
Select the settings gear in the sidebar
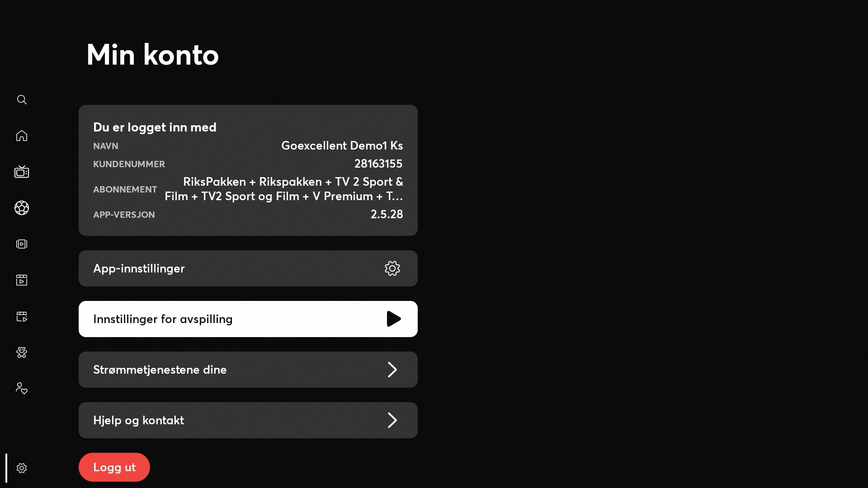[22, 468]
